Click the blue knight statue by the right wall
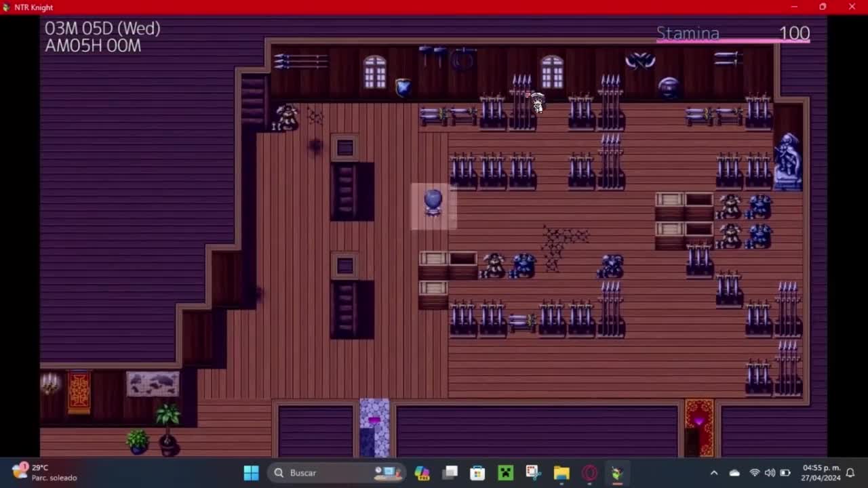868x488 pixels. point(788,161)
